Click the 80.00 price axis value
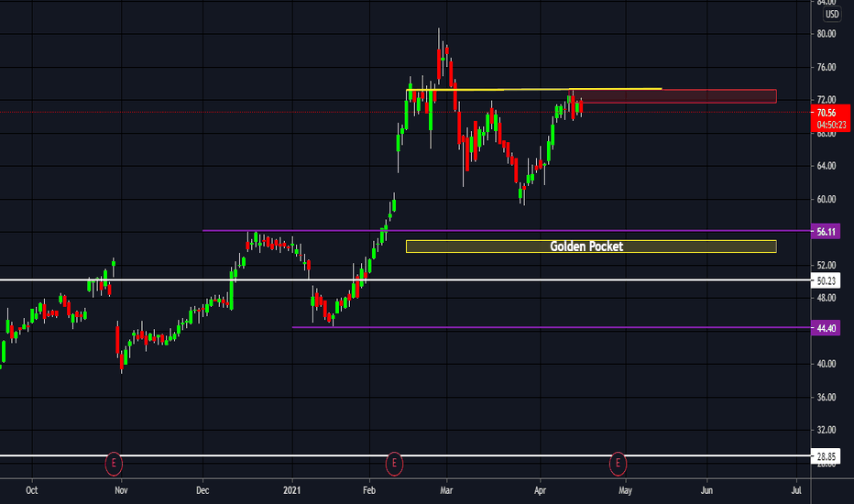The height and width of the screenshot is (504, 854). click(x=827, y=34)
